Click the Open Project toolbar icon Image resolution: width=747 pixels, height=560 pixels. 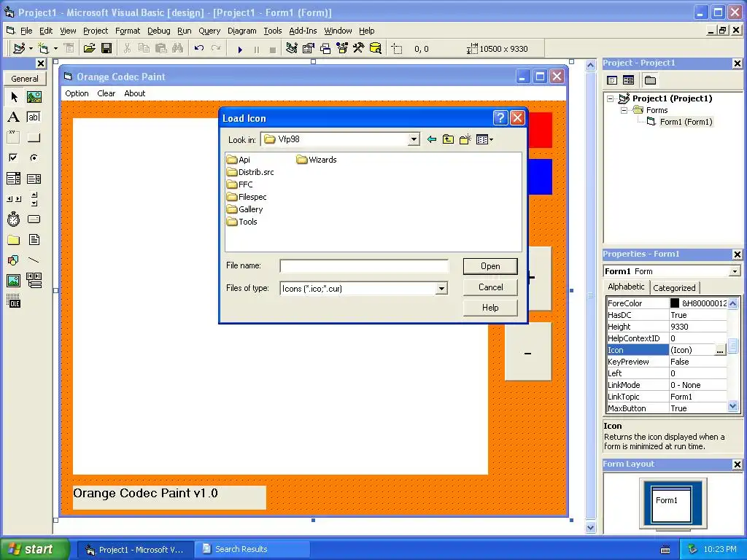pos(90,49)
